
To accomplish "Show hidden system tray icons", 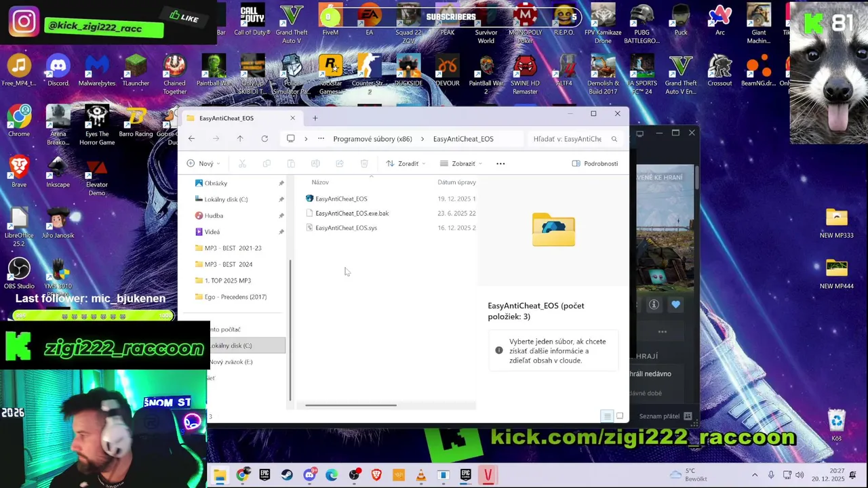I will pos(755,475).
